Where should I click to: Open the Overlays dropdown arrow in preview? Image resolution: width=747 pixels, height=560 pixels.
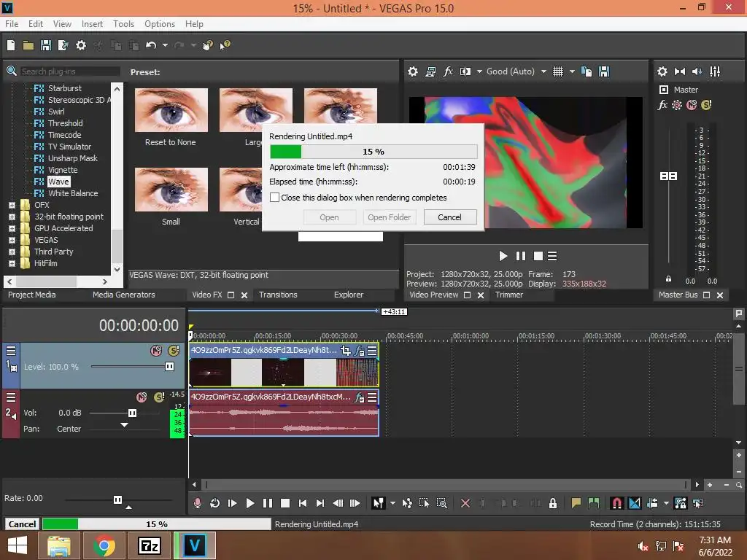[572, 71]
